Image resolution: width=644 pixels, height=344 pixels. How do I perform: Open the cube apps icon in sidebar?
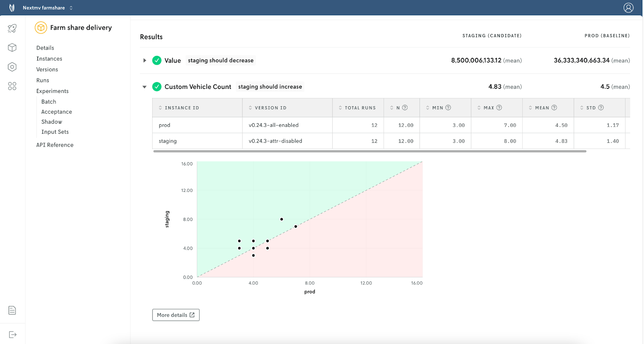tap(12, 47)
